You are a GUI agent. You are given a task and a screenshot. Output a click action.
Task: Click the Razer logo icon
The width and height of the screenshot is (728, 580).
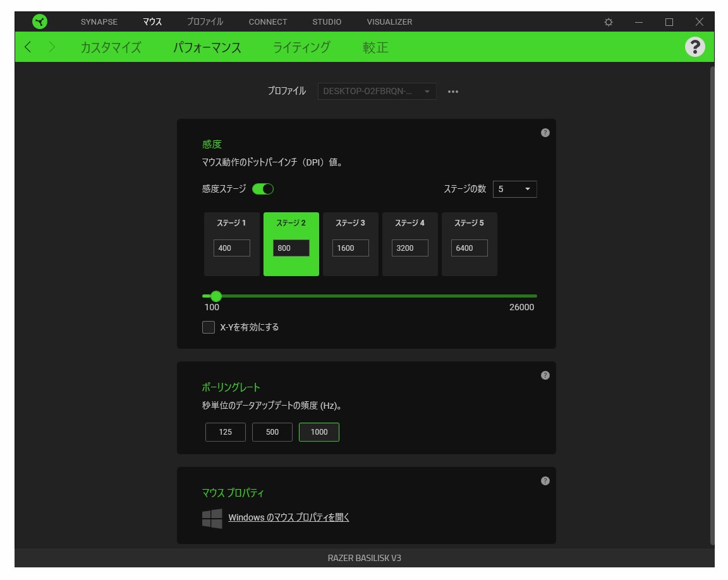point(40,21)
